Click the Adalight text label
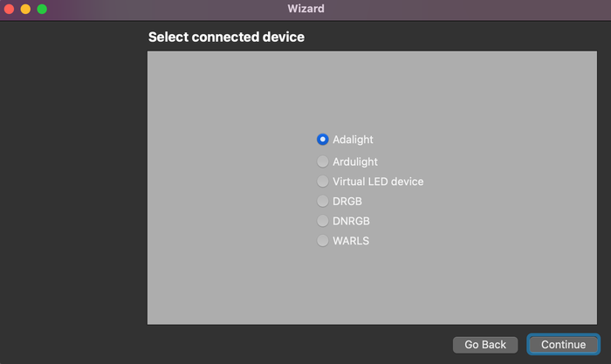Viewport: 611px width, 364px height. [353, 140]
